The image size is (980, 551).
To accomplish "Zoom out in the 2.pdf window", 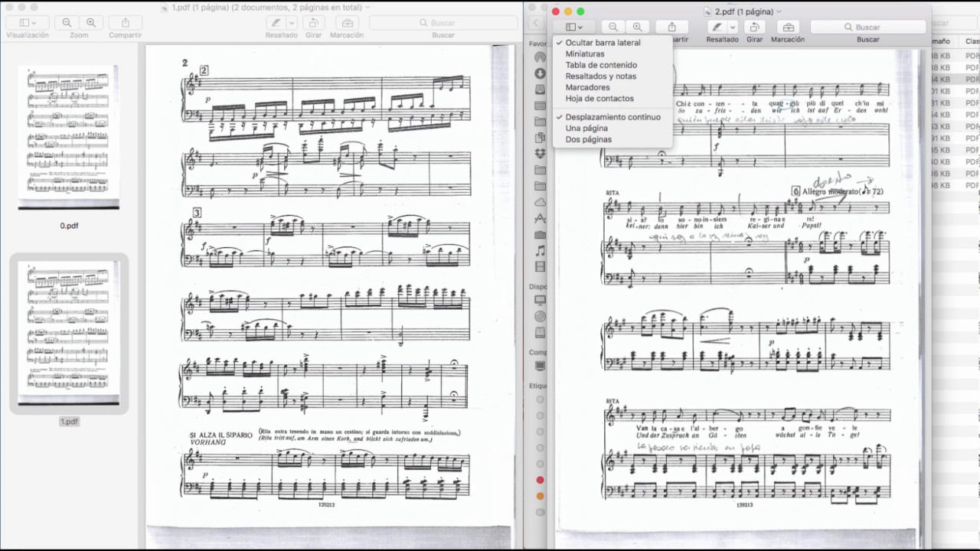I will (x=613, y=27).
